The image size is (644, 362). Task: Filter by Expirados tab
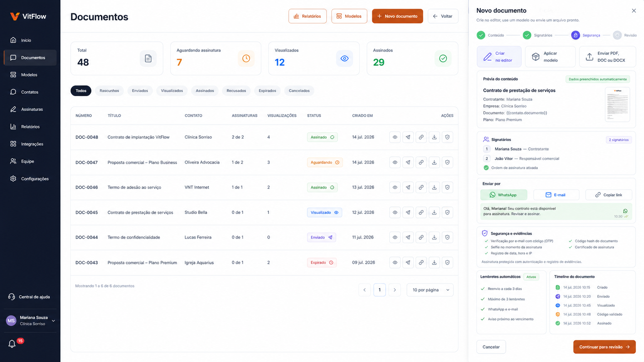tap(267, 91)
